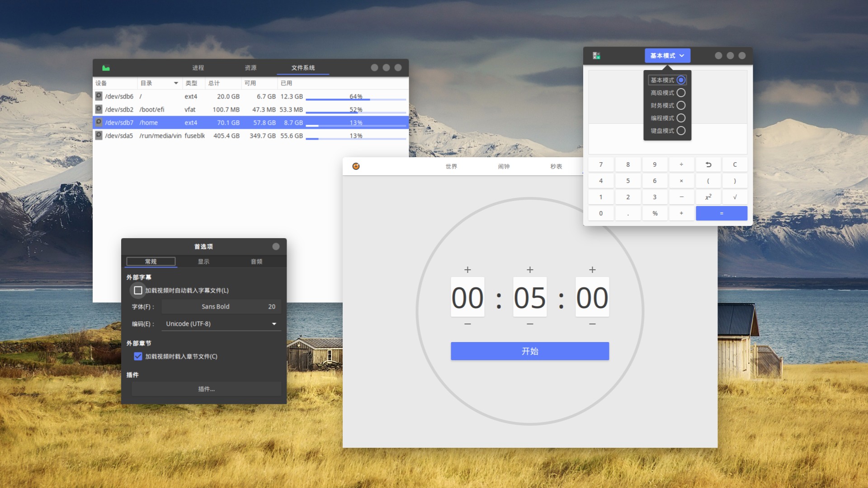Open the 插件... plugins button
The width and height of the screenshot is (868, 488).
[206, 389]
